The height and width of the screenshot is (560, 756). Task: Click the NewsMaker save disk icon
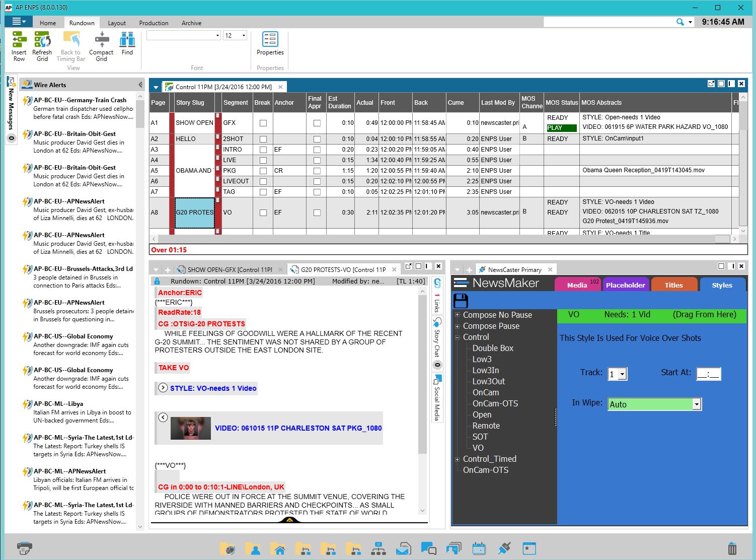coord(461,301)
